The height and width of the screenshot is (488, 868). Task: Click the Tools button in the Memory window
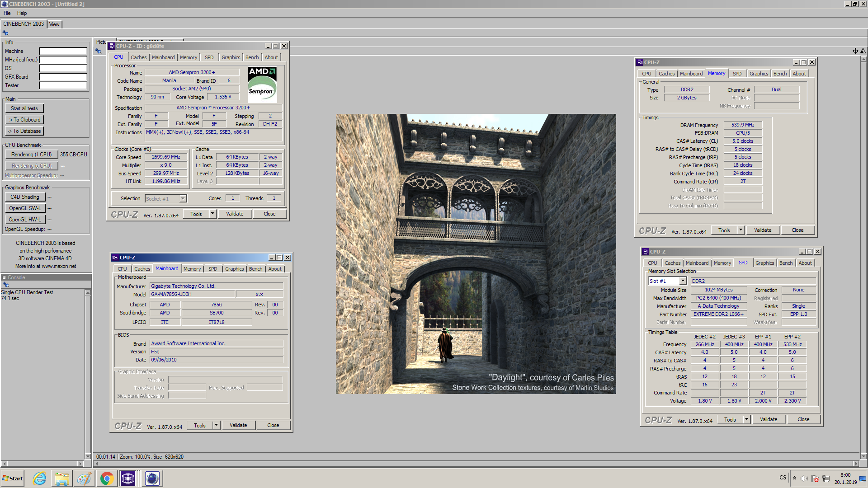point(724,230)
